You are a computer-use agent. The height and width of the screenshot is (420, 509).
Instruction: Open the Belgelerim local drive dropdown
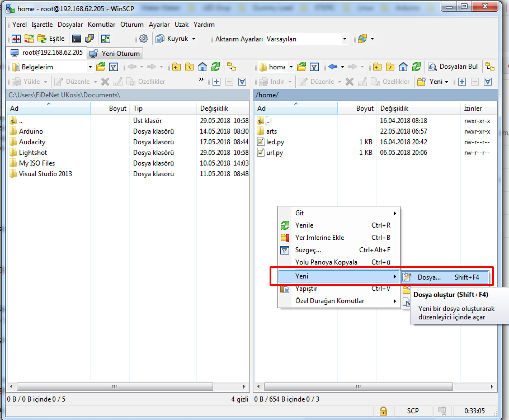[90, 67]
